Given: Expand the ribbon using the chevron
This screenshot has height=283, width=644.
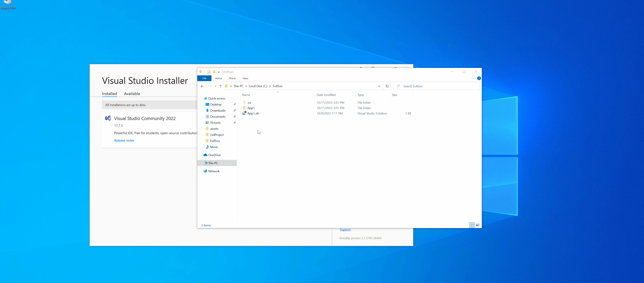Looking at the screenshot, I should tap(474, 78).
